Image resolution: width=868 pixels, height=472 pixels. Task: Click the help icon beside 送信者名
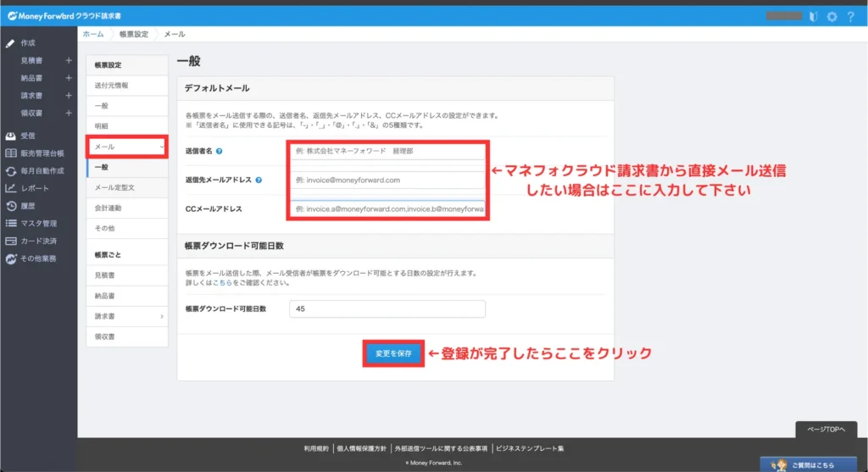[x=220, y=151]
